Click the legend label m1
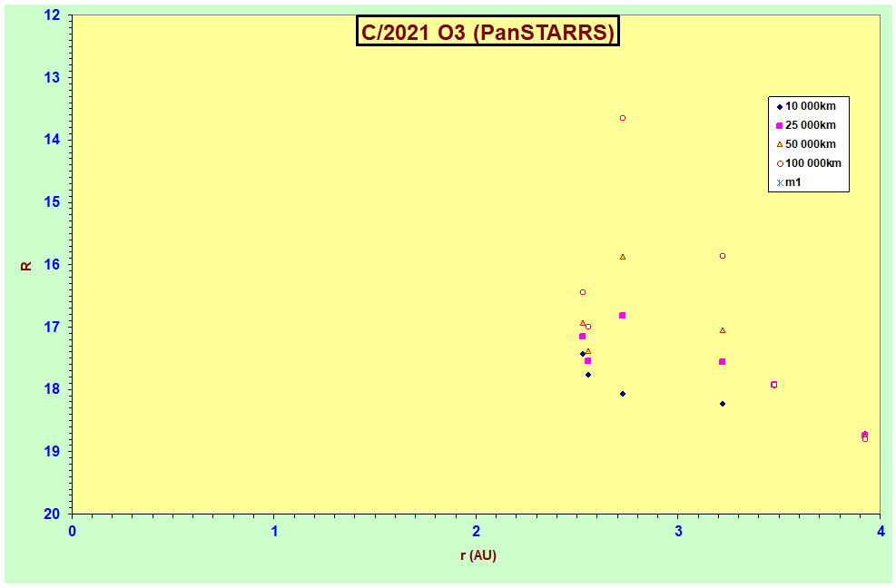The image size is (896, 588). (793, 182)
